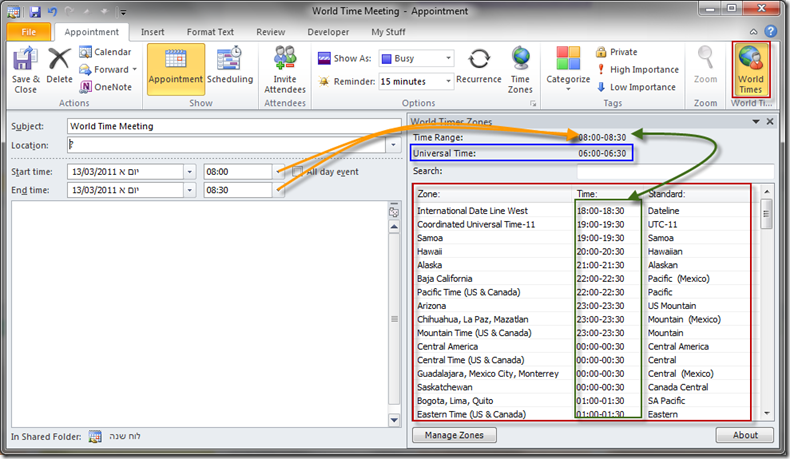Open the World Timer Zones pane options arrow

pos(756,121)
